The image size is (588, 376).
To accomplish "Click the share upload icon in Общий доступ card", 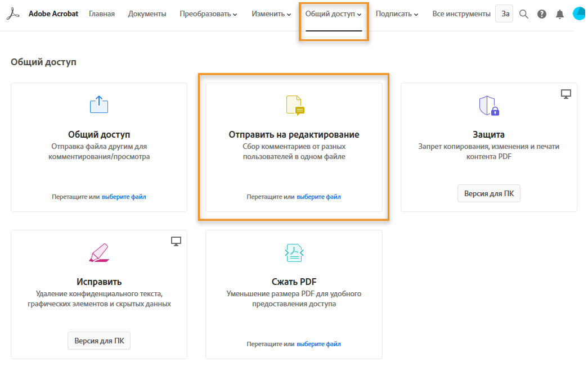I will [99, 104].
